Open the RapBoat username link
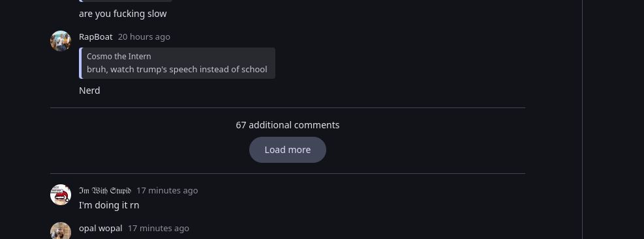The image size is (644, 239). pos(96,37)
